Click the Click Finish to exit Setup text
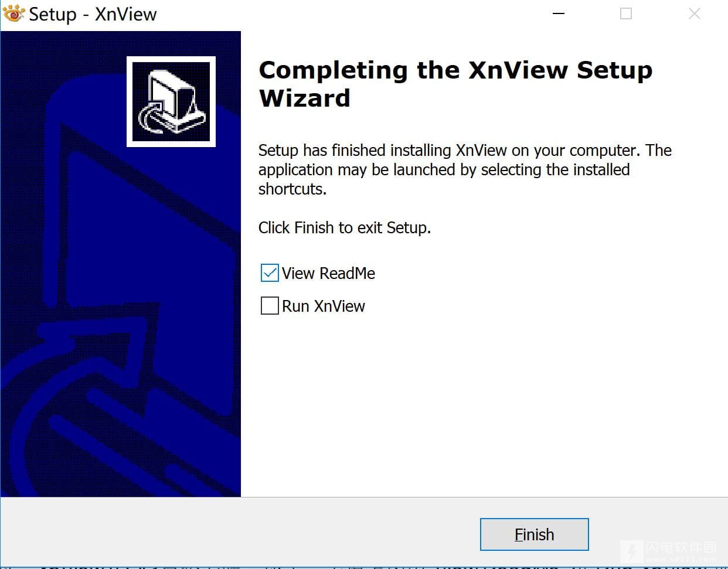The height and width of the screenshot is (569, 728). [345, 227]
